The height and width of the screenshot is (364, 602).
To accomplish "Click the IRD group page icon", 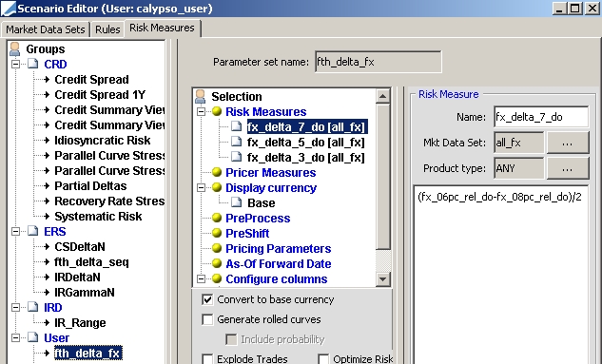I will [33, 307].
